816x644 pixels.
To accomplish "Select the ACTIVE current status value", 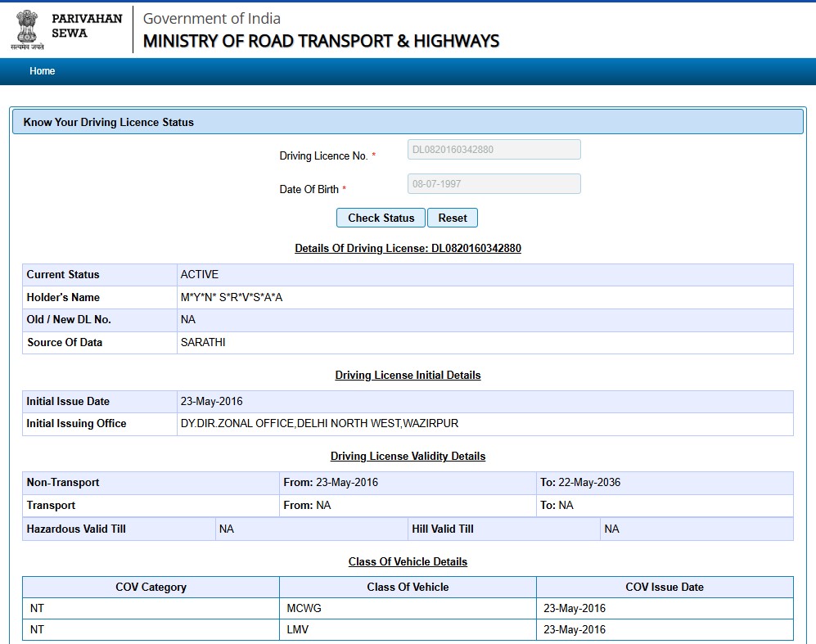I will [200, 275].
